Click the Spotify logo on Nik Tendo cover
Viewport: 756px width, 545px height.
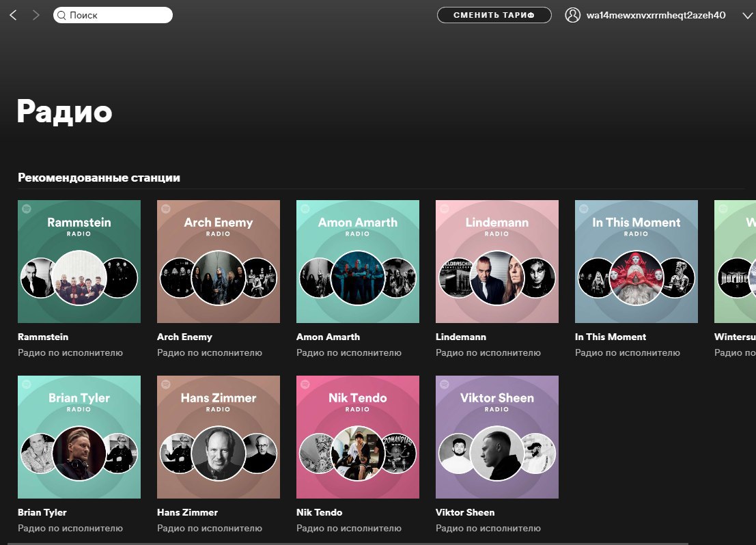[x=305, y=385]
